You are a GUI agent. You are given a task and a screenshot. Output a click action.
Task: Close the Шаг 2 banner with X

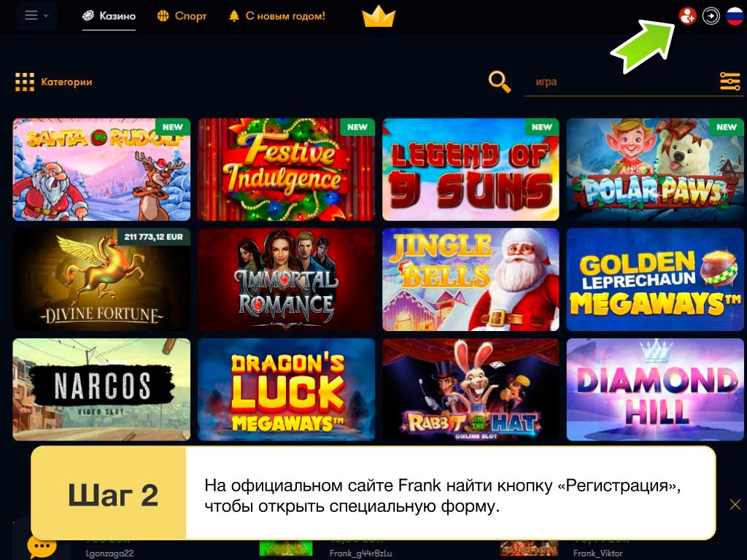coord(735,505)
